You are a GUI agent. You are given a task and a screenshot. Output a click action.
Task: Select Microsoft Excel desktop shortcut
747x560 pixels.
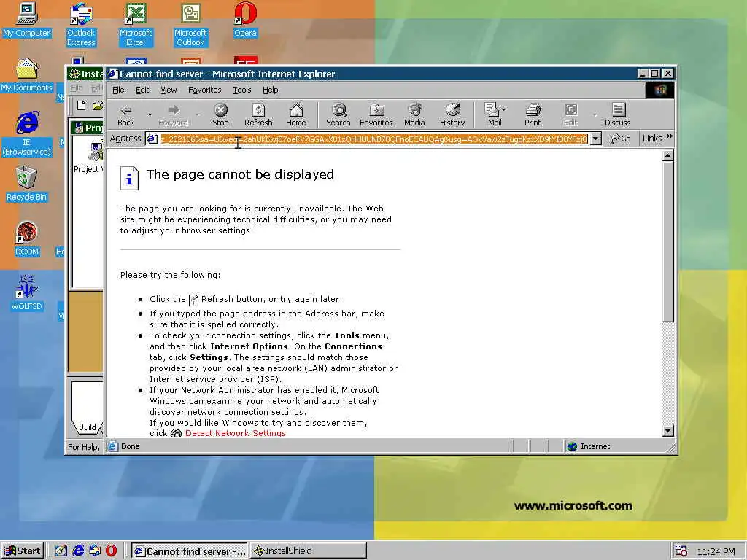coord(136,25)
